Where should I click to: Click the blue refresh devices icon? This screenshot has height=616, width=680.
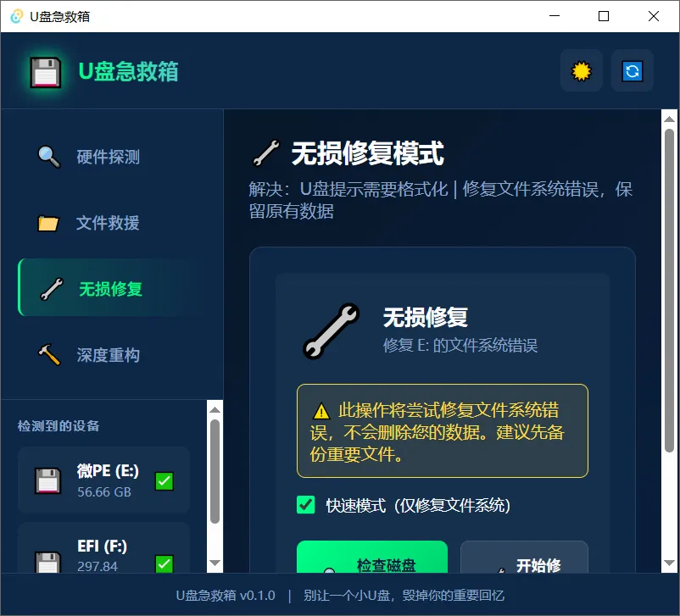pos(632,70)
